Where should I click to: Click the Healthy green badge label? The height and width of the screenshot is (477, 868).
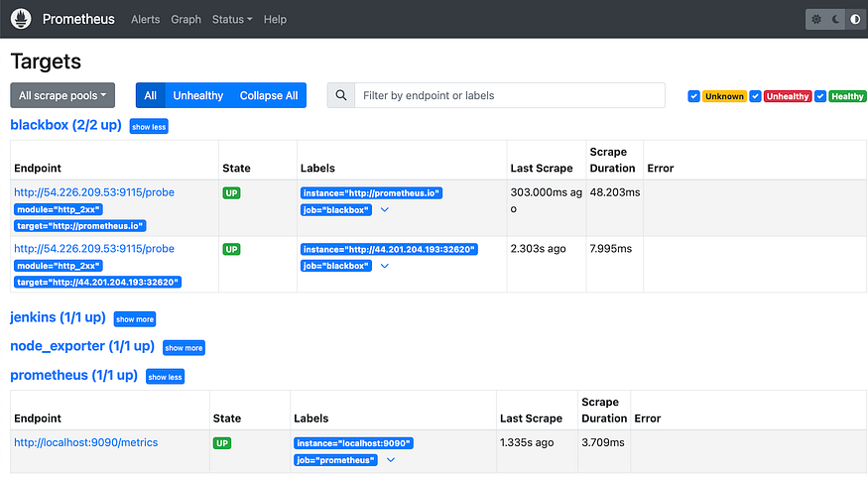coord(847,96)
